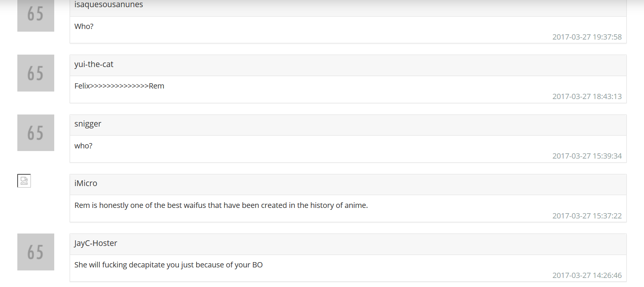
Task: Click the 15:37:22 comment timestamp
Action: click(587, 216)
